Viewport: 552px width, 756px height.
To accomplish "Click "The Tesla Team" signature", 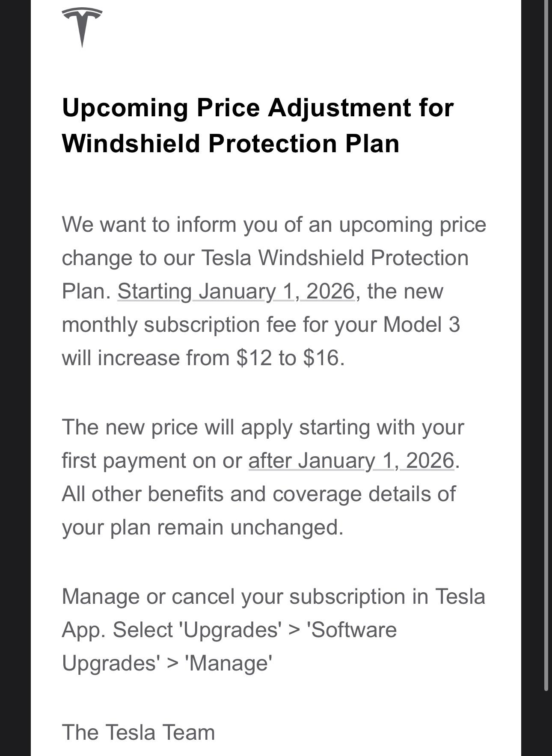I will (138, 732).
